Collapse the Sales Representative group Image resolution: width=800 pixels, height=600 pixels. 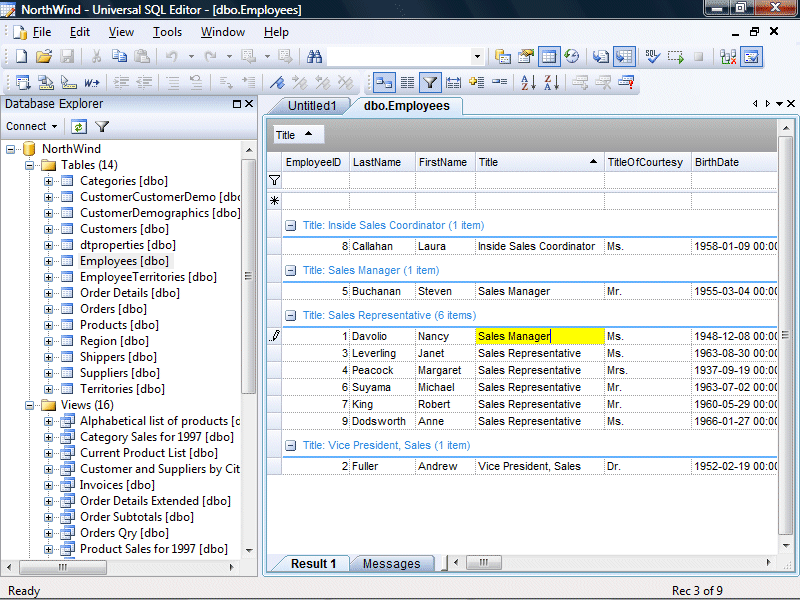click(x=290, y=316)
